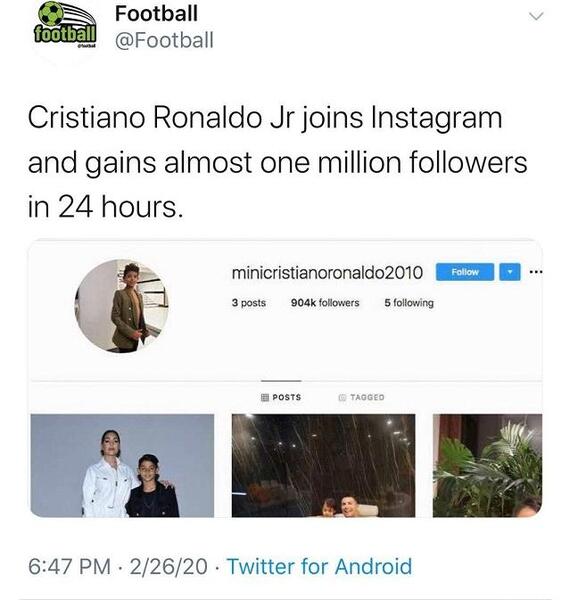Click the minicristianoronaldo2010 username
The height and width of the screenshot is (600, 570).
(327, 273)
